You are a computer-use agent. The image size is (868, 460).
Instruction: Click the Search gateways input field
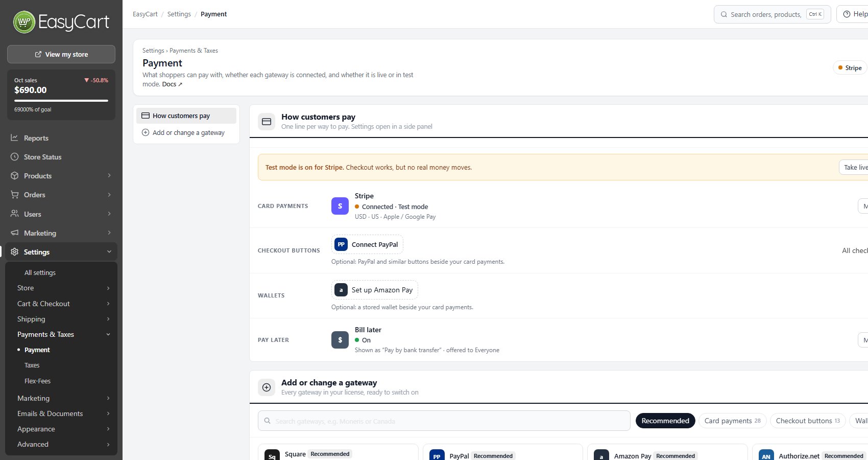tap(444, 421)
